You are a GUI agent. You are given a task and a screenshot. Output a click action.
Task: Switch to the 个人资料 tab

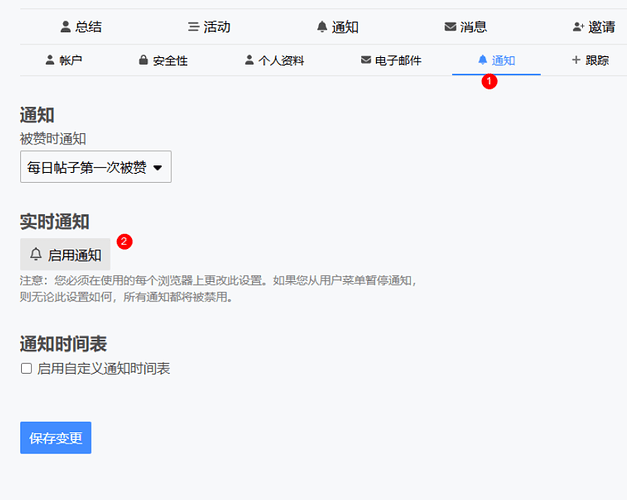pyautogui.click(x=275, y=61)
